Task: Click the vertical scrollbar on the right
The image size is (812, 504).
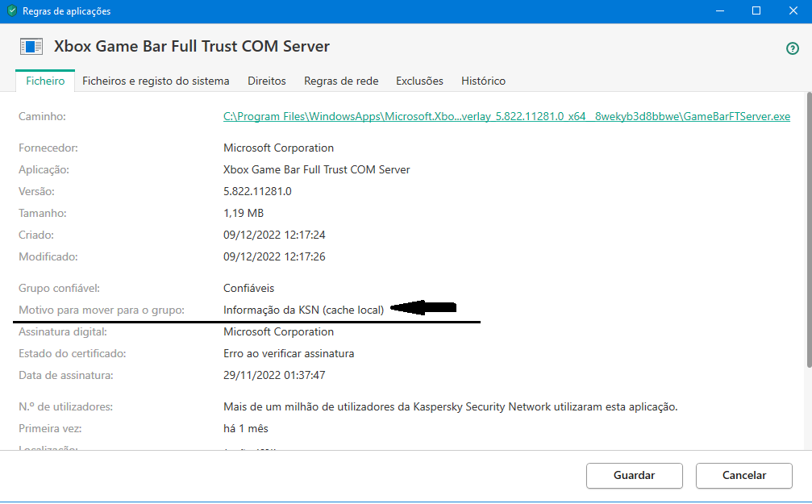Action: [x=807, y=226]
